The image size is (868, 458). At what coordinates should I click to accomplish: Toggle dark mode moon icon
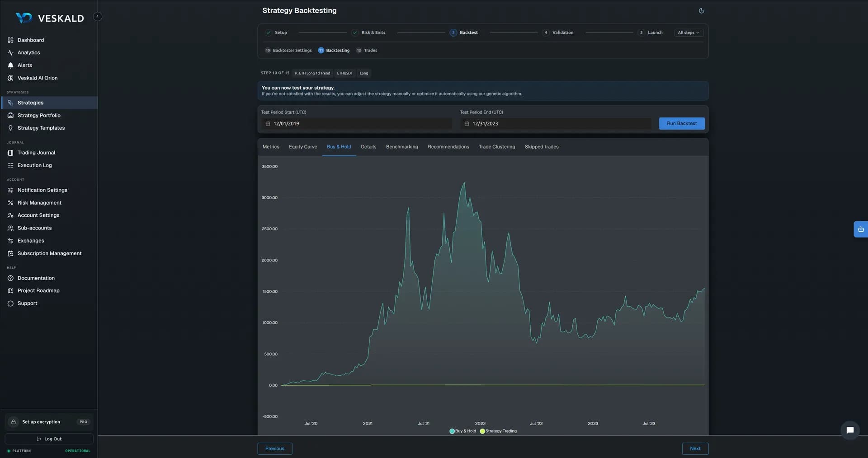701,11
